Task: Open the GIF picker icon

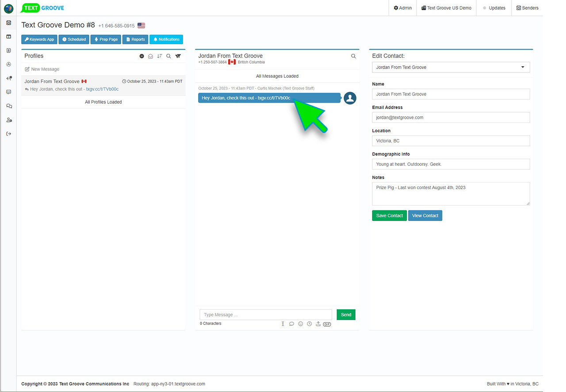Action: coord(327,324)
